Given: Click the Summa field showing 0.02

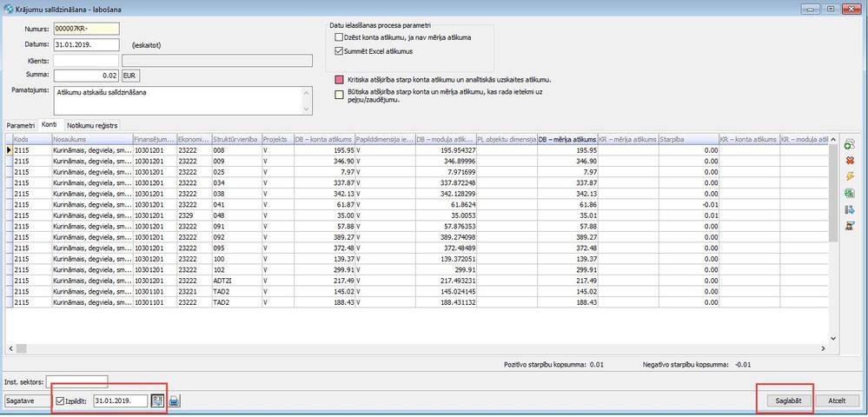Looking at the screenshot, I should [x=86, y=75].
